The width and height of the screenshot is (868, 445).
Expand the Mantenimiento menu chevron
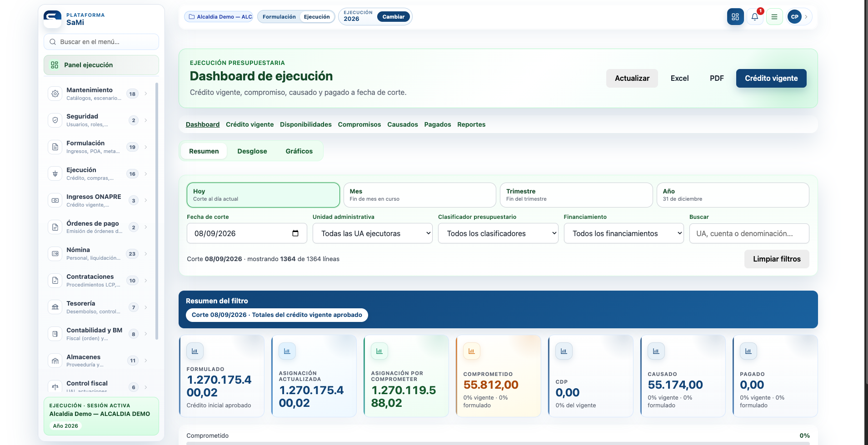click(146, 94)
